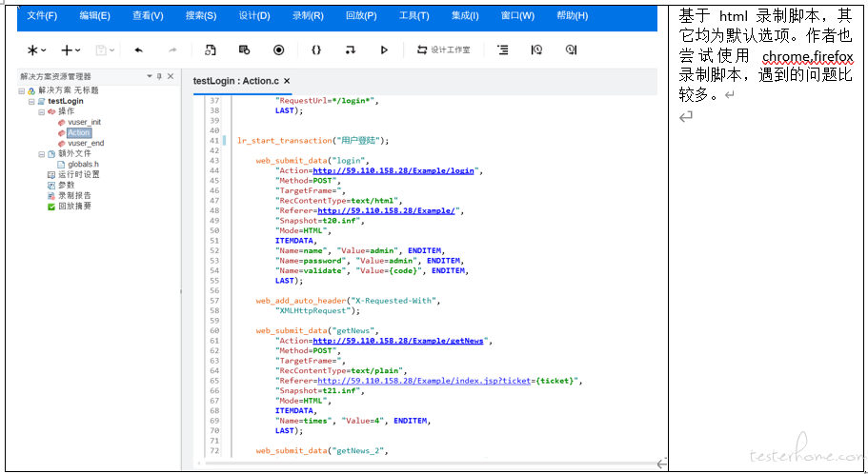868x474 pixels.
Task: Open the add (+) dropdown in toolbar
Action: tap(71, 49)
